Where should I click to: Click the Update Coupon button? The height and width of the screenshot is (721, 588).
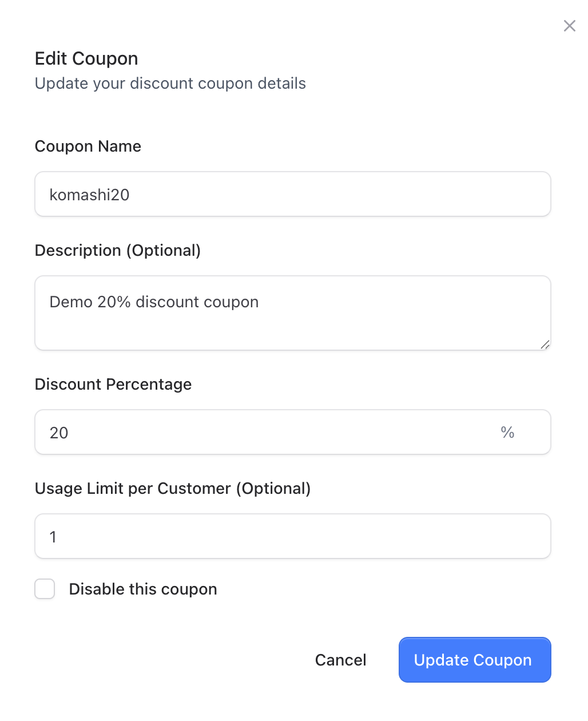[474, 660]
